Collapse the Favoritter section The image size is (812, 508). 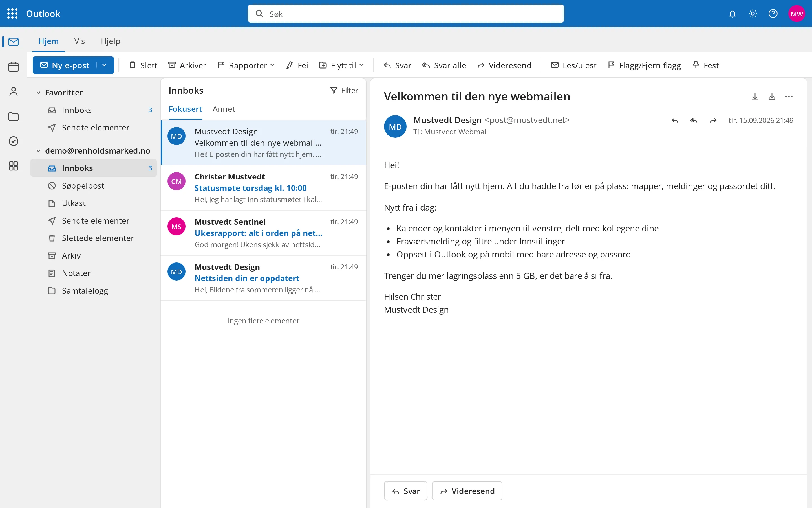[38, 93]
